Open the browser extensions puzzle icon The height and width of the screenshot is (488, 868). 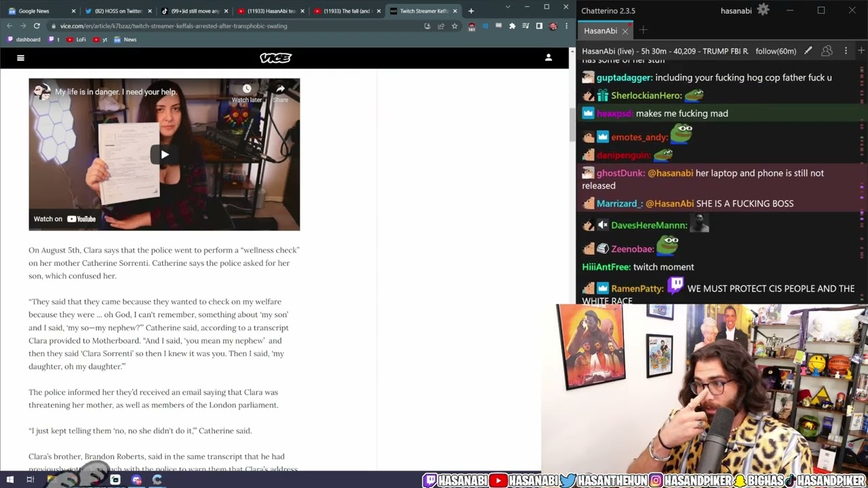512,26
